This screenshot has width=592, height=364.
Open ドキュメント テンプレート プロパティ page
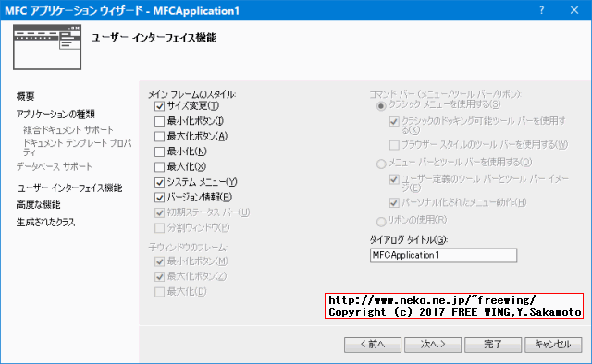click(x=78, y=148)
